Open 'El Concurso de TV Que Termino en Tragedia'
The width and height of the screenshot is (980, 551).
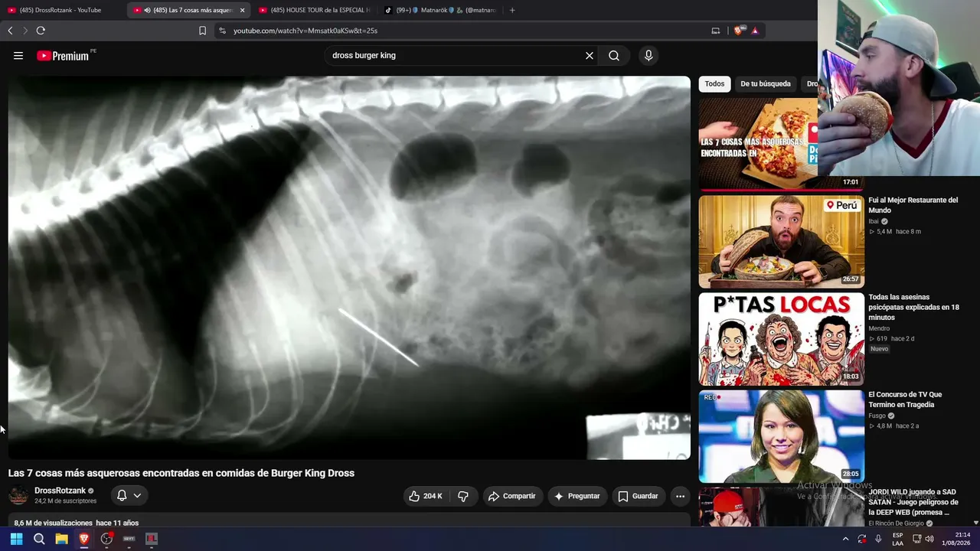905,399
